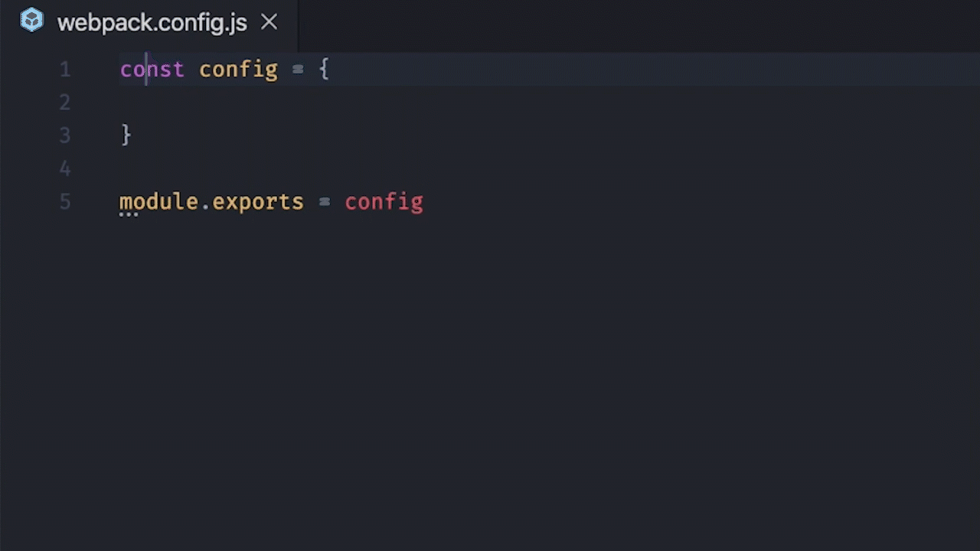Close the webpack.config.js tab
This screenshot has width=980, height=551.
269,22
